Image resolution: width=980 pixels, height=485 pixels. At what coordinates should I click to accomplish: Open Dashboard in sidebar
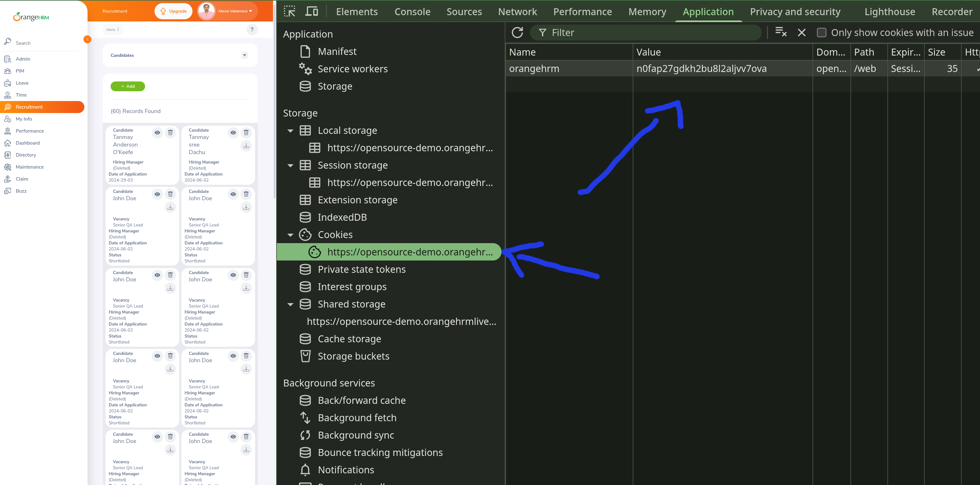[42, 143]
